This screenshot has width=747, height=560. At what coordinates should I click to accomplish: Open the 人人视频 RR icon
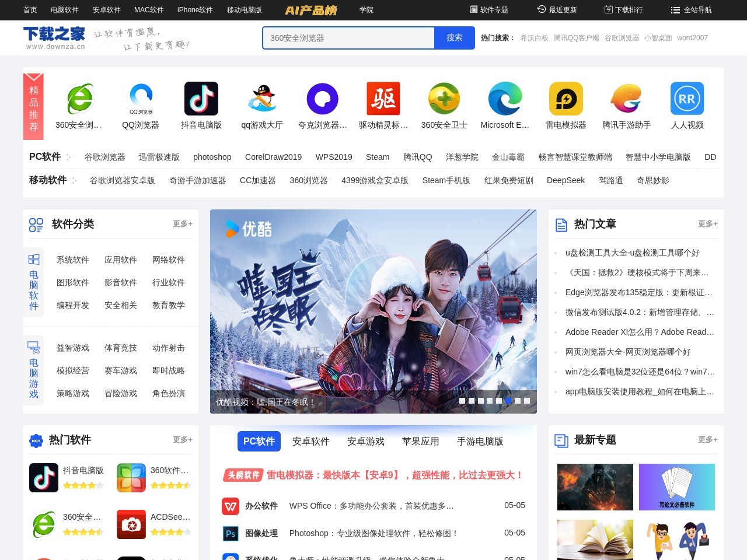(687, 99)
